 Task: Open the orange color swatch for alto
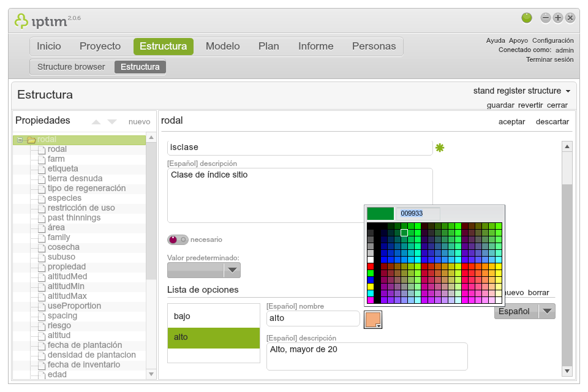(373, 320)
